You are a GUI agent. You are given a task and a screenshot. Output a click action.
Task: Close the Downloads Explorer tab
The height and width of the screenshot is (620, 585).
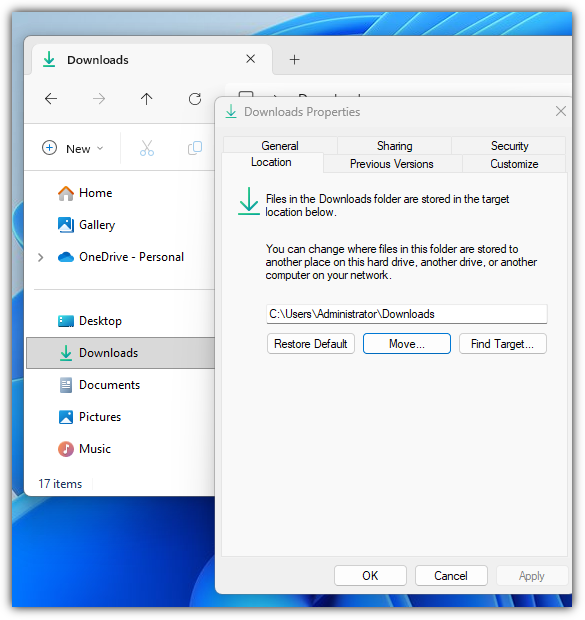tap(250, 59)
